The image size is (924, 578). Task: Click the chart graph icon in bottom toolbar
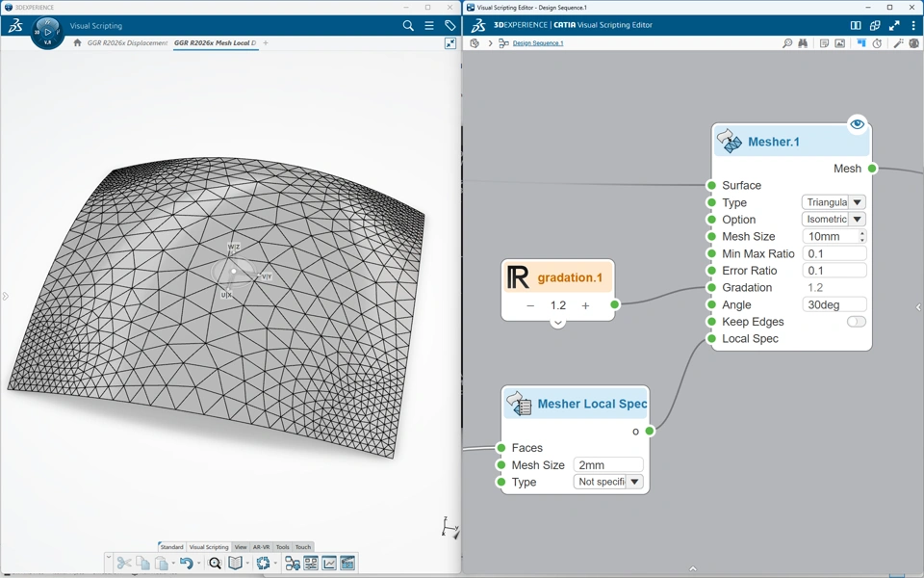[329, 563]
